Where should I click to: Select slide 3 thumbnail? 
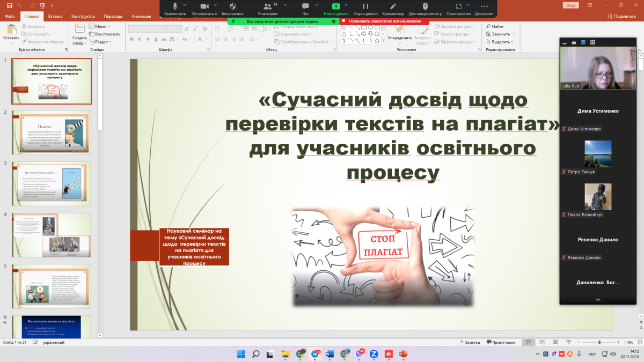(x=52, y=183)
